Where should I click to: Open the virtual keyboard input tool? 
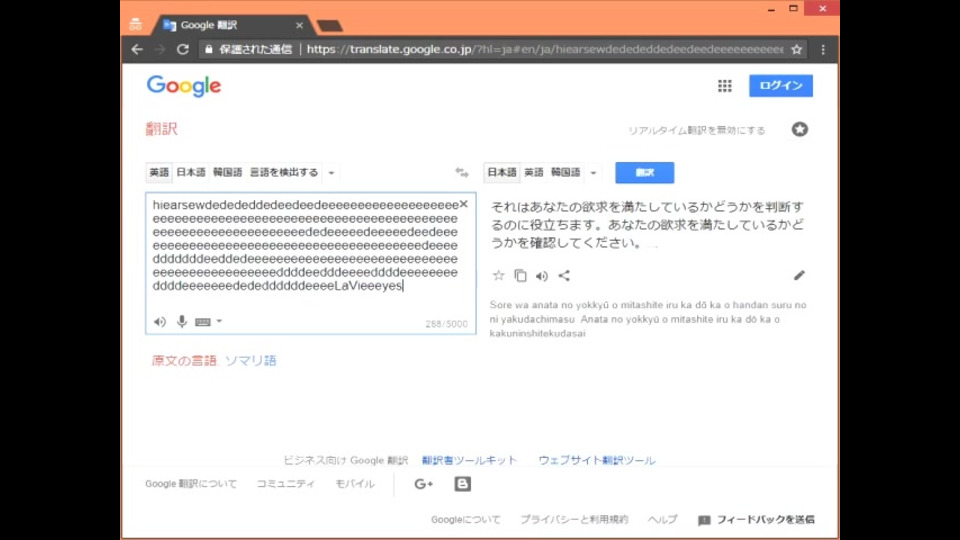(x=203, y=321)
